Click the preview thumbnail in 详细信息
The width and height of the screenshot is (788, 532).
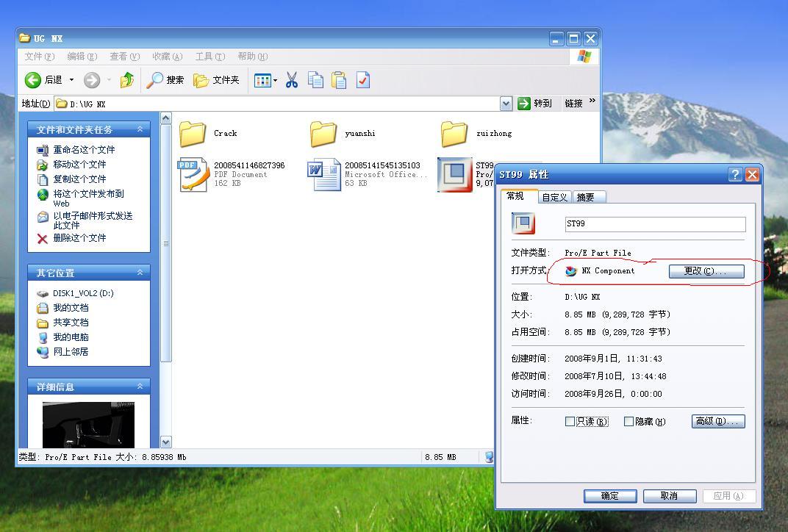[x=88, y=425]
